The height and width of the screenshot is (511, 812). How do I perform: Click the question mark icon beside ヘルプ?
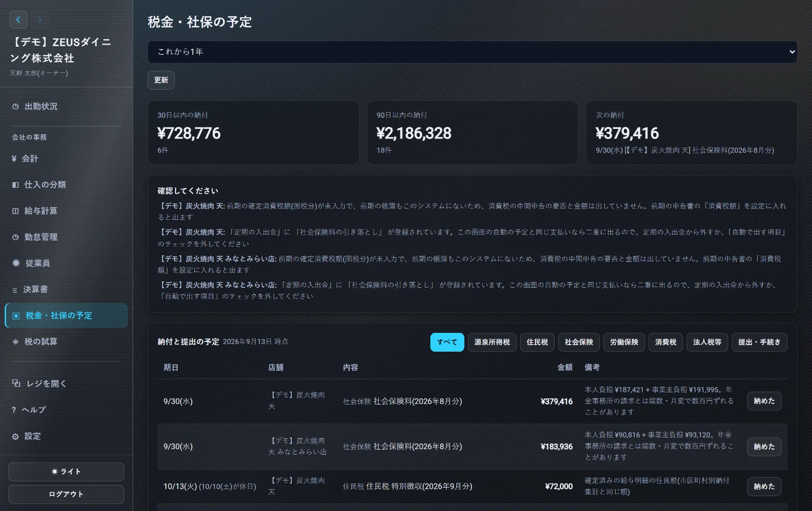[14, 410]
